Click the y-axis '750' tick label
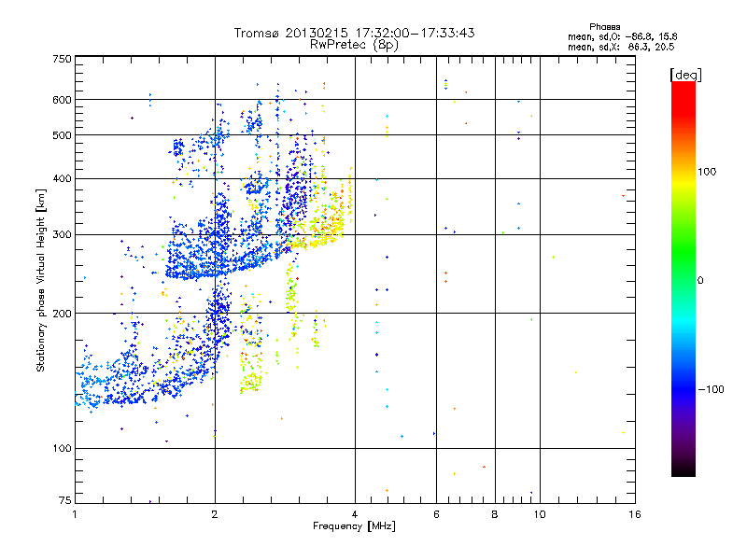 tap(63, 60)
